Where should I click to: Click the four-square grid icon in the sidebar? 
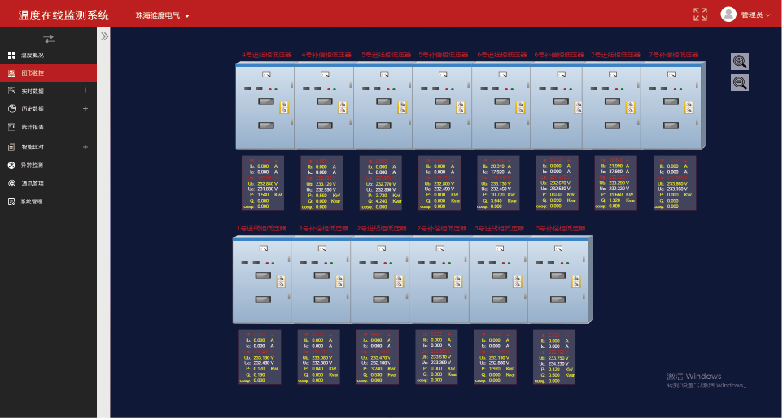click(x=11, y=55)
